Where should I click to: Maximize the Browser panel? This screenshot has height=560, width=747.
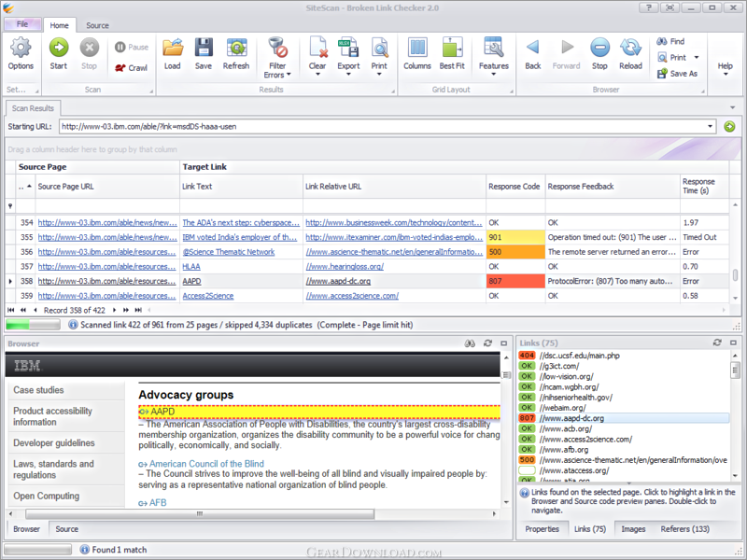(503, 343)
